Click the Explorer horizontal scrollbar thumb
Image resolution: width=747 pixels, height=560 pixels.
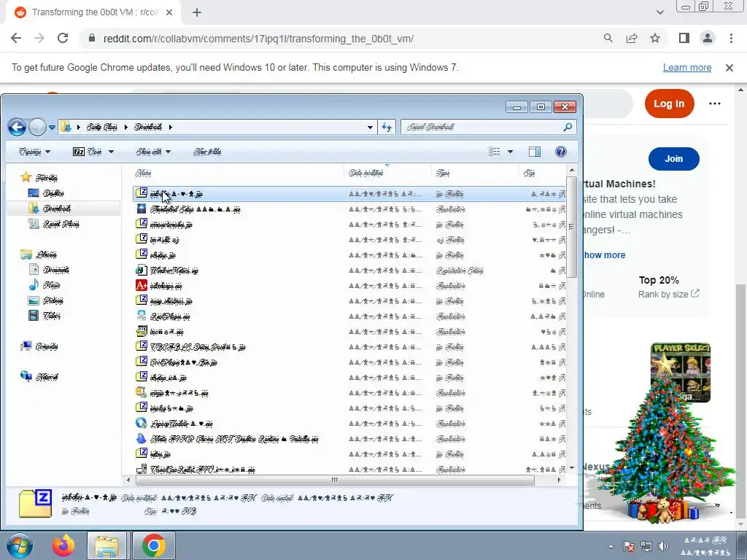(x=334, y=480)
